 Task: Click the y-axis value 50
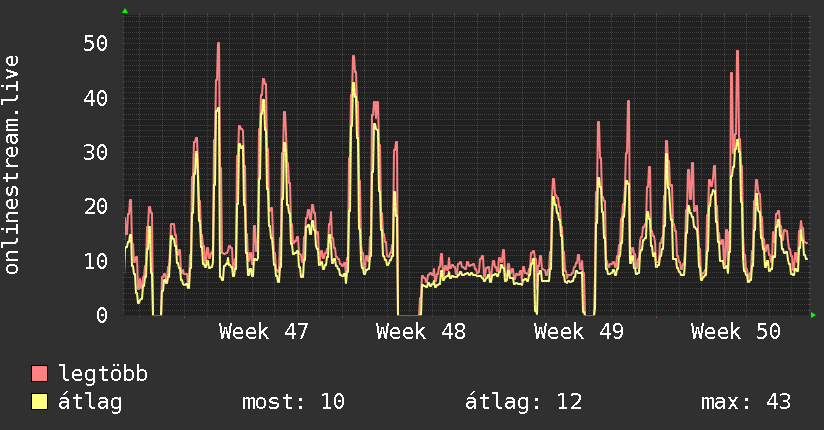click(96, 44)
